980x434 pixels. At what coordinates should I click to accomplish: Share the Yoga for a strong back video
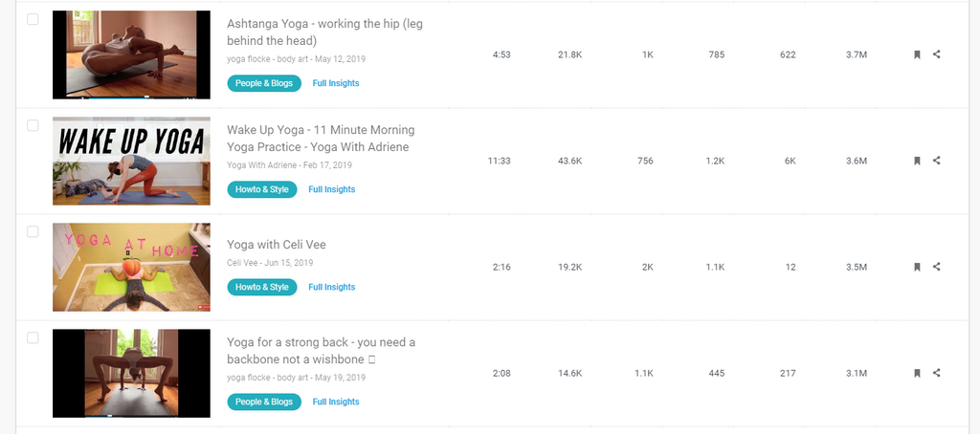pyautogui.click(x=937, y=373)
